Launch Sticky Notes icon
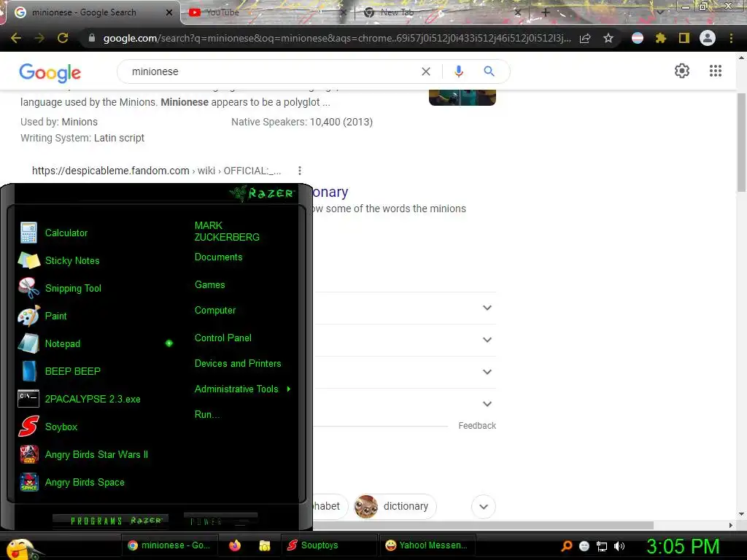 [28, 260]
